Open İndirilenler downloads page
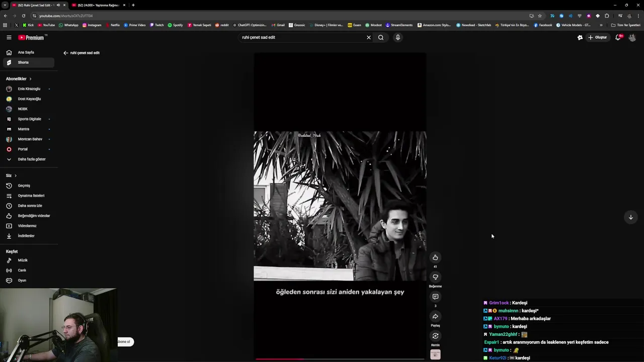This screenshot has height=362, width=644. click(x=28, y=236)
